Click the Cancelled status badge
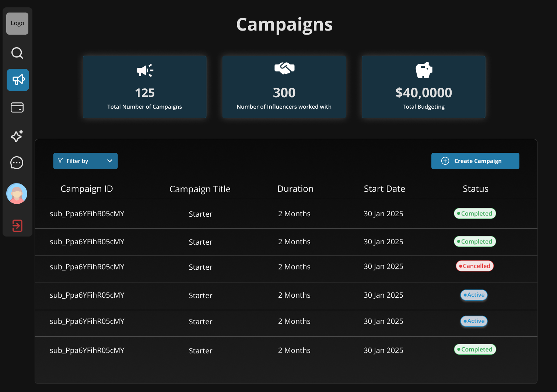The width and height of the screenshot is (557, 392). click(x=475, y=266)
